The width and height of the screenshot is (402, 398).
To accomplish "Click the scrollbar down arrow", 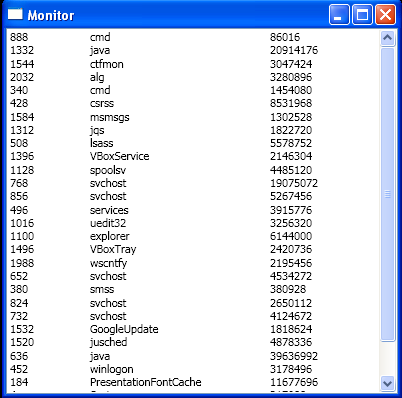I will (x=387, y=383).
